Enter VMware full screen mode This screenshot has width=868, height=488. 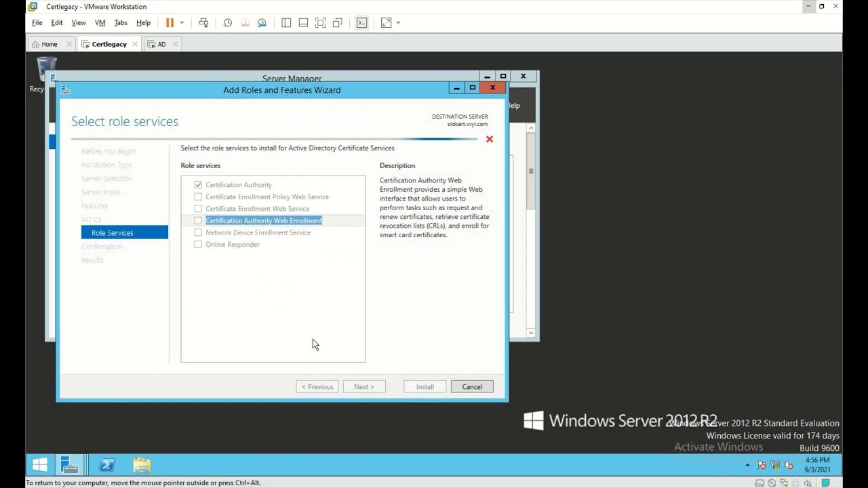pos(321,22)
